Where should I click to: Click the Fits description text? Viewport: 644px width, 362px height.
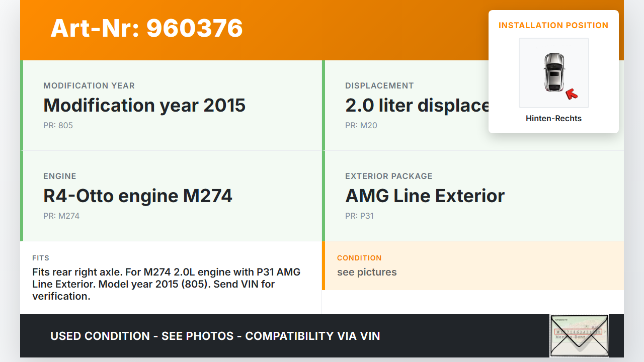pos(166,284)
